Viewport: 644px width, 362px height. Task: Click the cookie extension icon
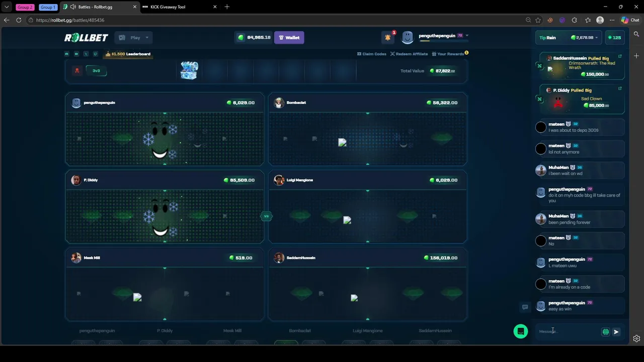click(x=550, y=20)
